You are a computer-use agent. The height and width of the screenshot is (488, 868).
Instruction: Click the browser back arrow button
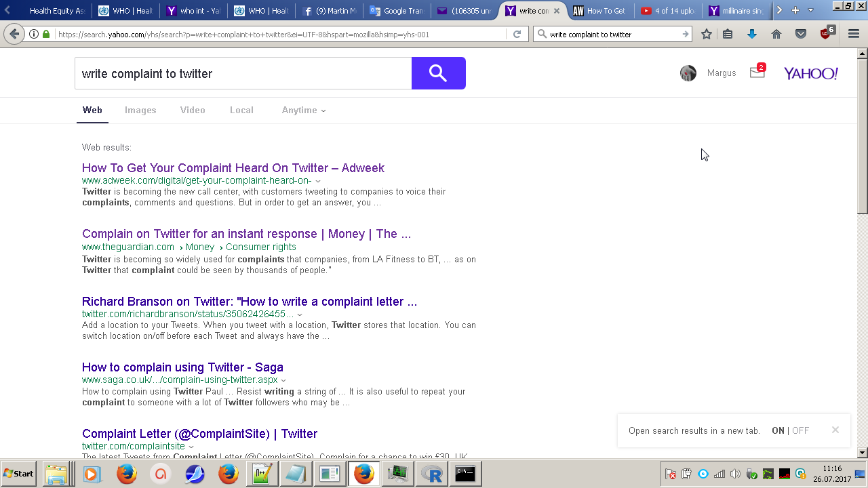tap(14, 34)
